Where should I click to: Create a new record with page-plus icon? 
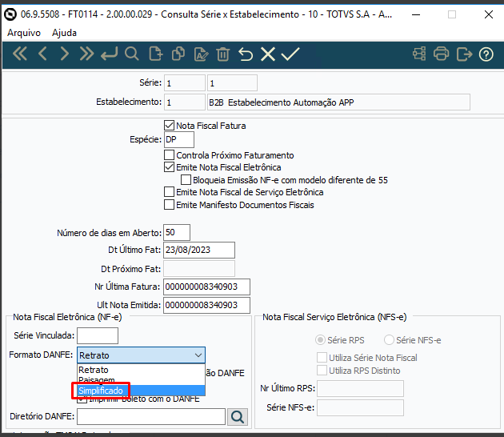click(x=156, y=54)
